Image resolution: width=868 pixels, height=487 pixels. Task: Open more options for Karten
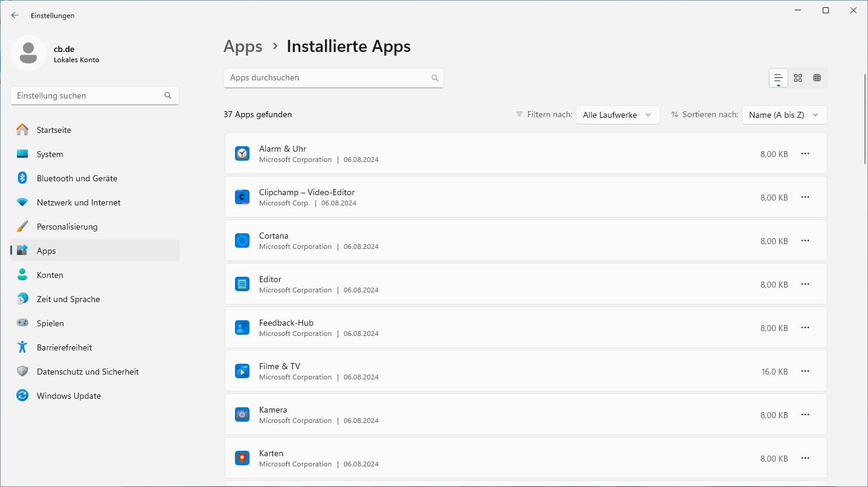(805, 458)
